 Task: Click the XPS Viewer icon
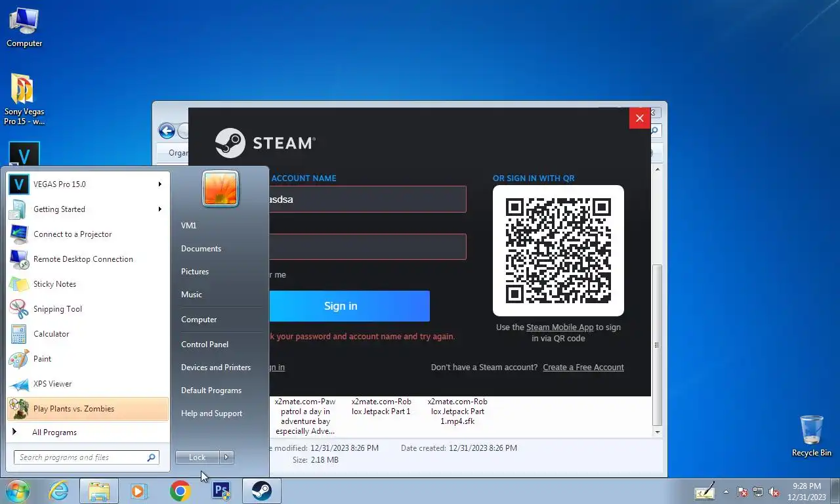pyautogui.click(x=18, y=384)
